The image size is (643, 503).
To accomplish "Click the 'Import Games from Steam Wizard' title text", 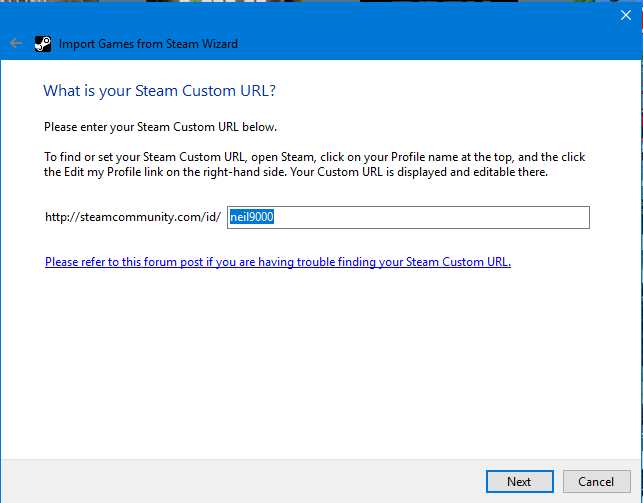I will click(148, 44).
